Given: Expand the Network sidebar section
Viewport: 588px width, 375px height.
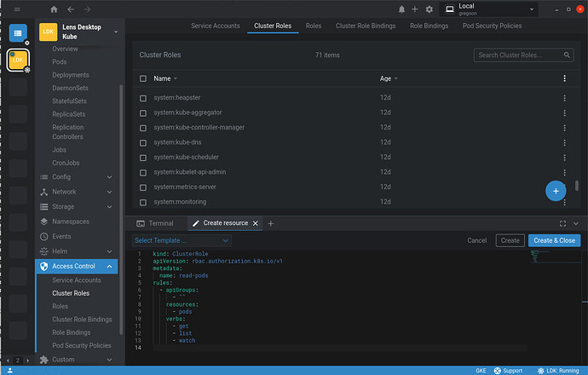Looking at the screenshot, I should tap(109, 192).
